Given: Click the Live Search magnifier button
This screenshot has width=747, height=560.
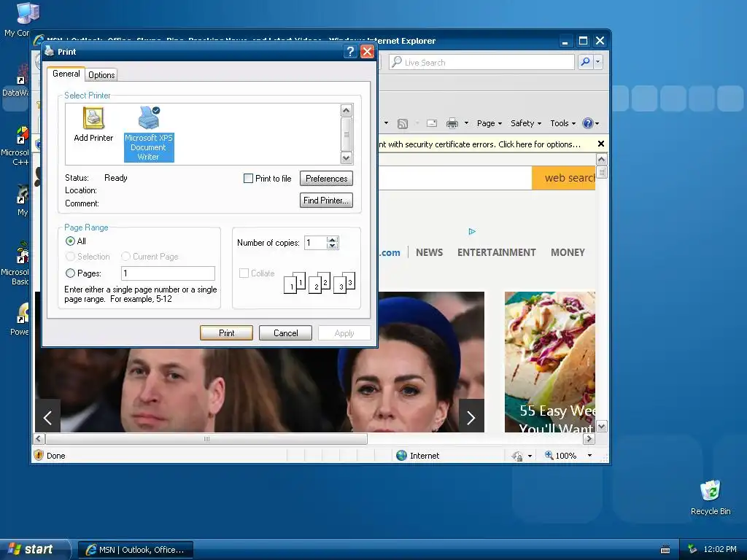Looking at the screenshot, I should coord(585,62).
